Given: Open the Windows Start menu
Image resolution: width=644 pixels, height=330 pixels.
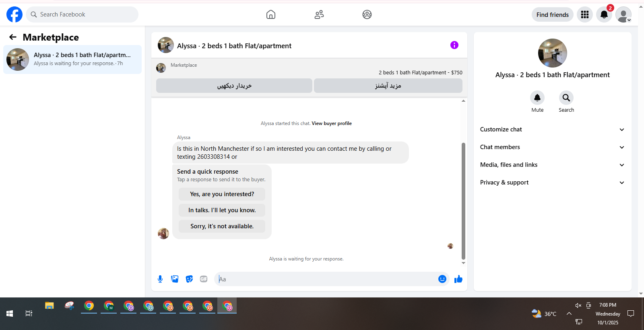Looking at the screenshot, I should [10, 314].
